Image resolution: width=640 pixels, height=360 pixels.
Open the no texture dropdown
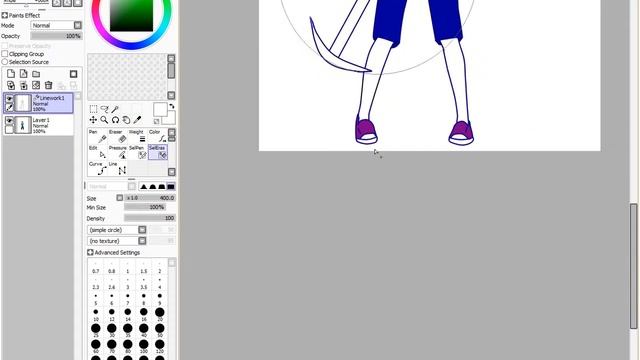tap(117, 241)
